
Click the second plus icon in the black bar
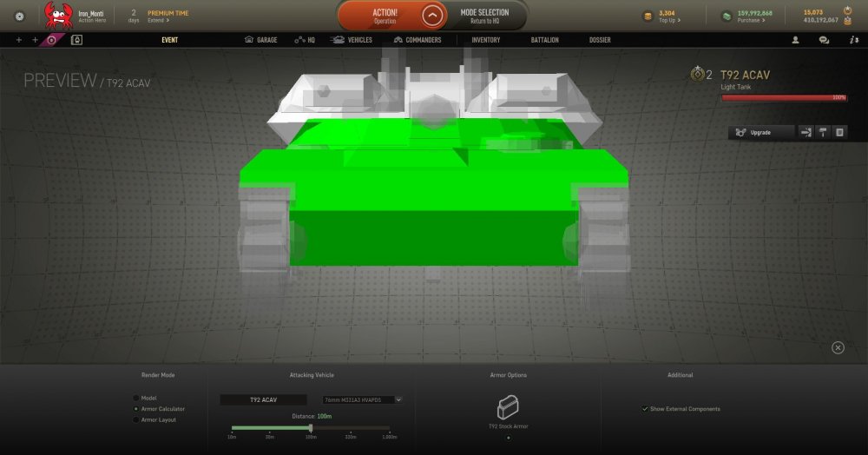(35, 40)
